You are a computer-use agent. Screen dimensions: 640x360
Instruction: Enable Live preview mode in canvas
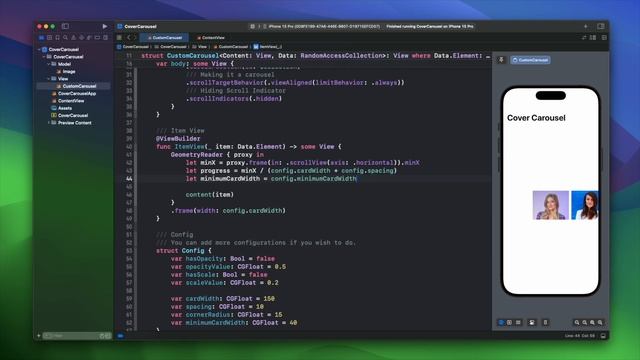501,322
